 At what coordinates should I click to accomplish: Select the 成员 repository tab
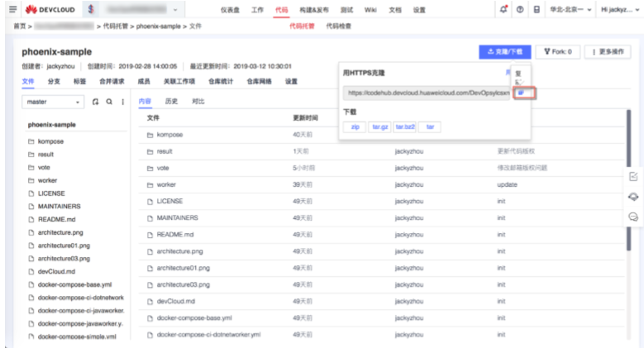(x=144, y=81)
